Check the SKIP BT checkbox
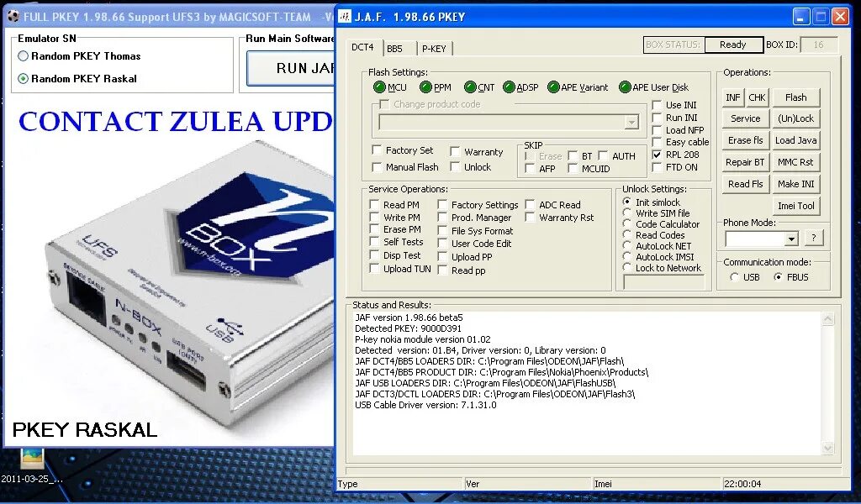Image resolution: width=861 pixels, height=504 pixels. tap(573, 155)
